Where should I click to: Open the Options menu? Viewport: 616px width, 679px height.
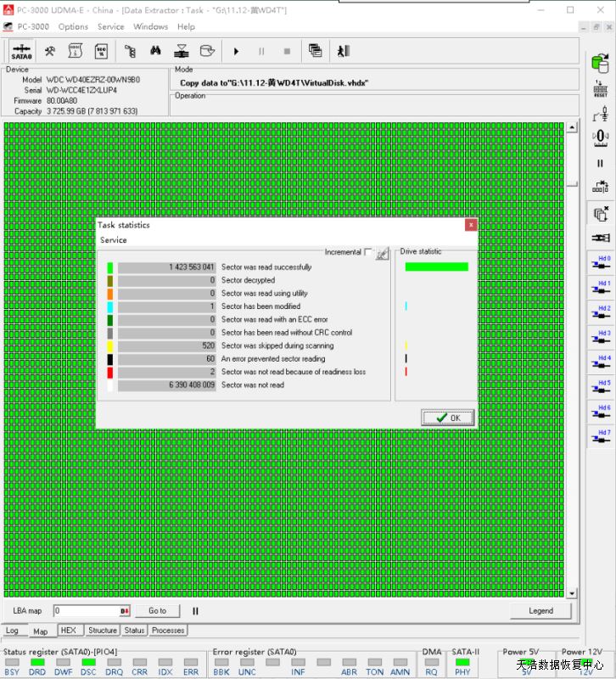(73, 26)
